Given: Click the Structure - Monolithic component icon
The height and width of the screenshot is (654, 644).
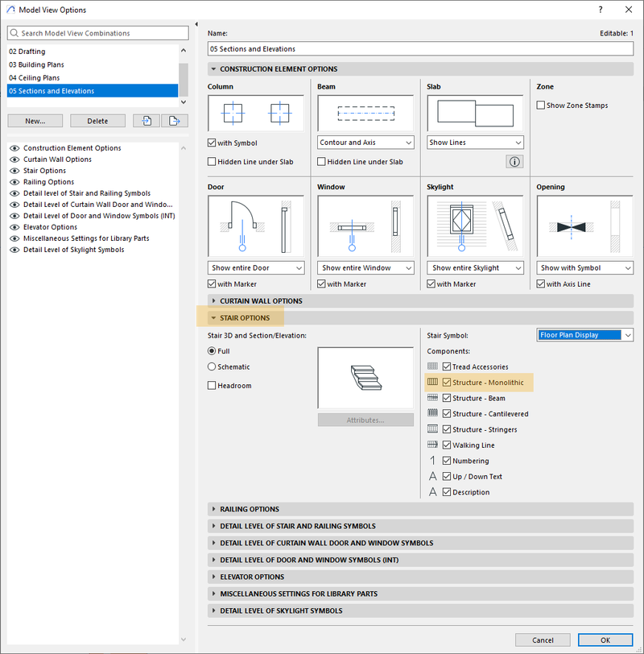Looking at the screenshot, I should (432, 382).
